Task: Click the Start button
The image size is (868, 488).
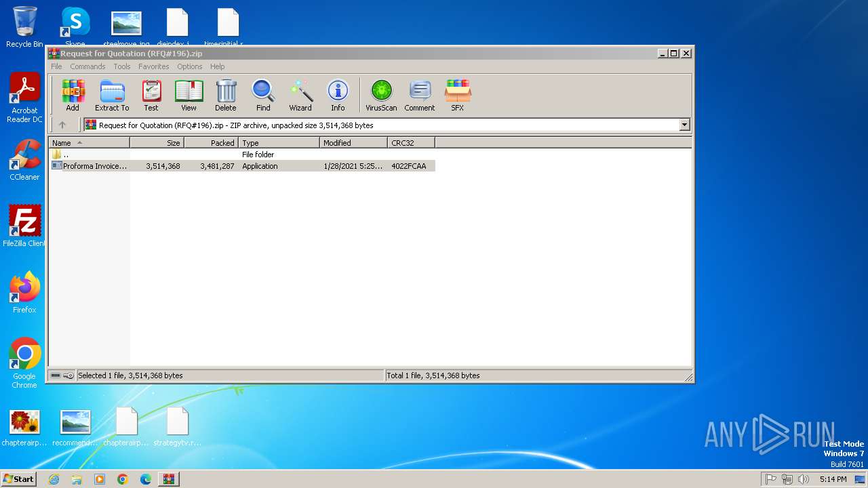Action: 19,479
